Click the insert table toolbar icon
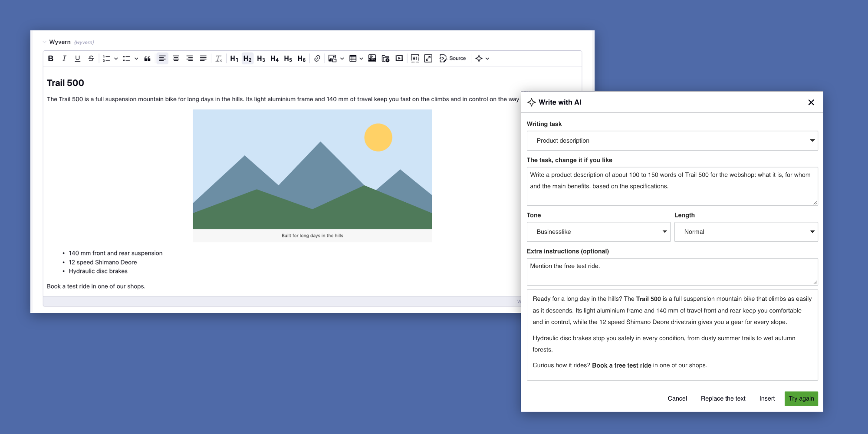868x434 pixels. click(x=353, y=59)
